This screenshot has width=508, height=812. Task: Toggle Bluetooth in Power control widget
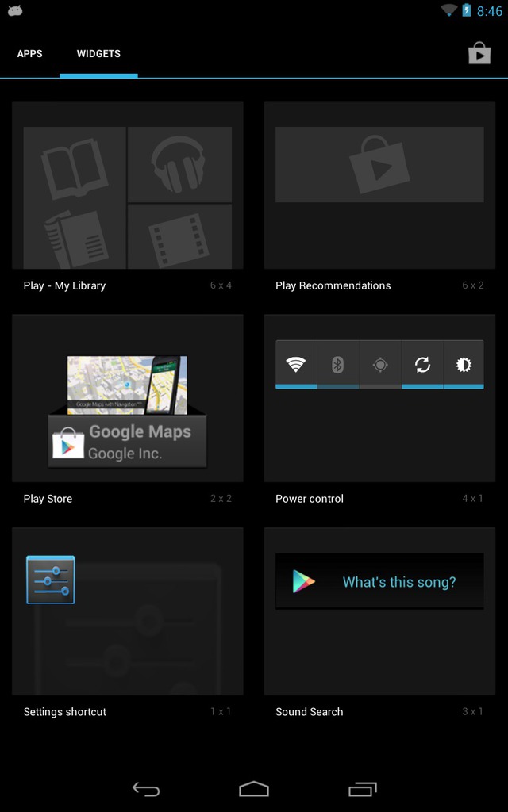[x=338, y=365]
